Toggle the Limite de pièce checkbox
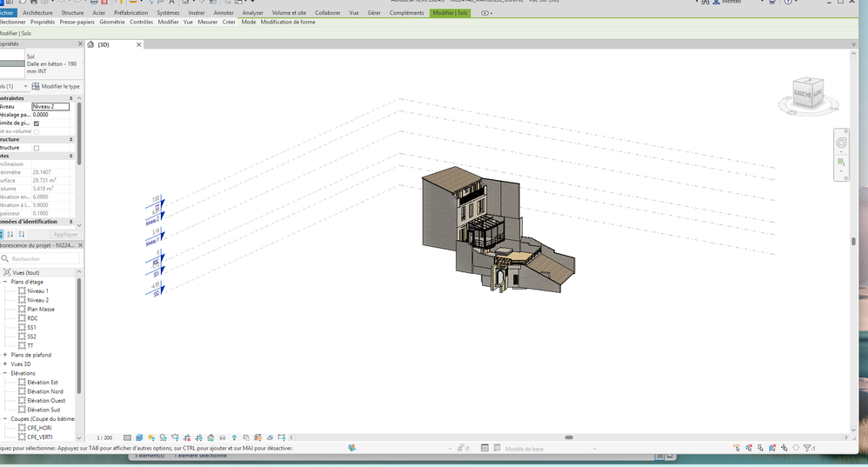The height and width of the screenshot is (467, 868). [37, 123]
